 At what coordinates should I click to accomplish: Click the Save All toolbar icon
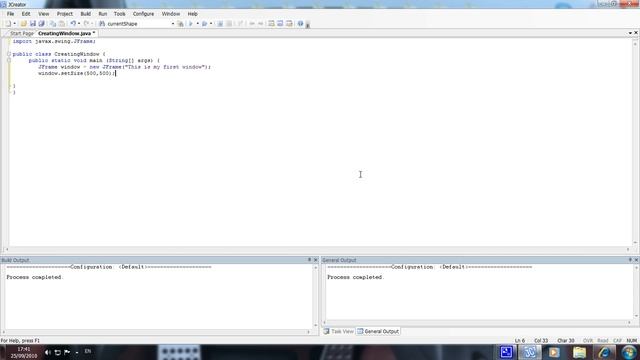(41, 24)
